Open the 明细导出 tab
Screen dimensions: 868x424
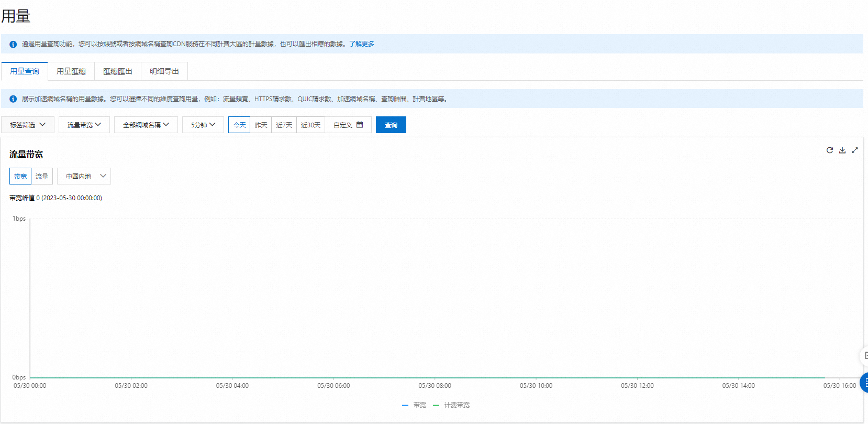(x=164, y=71)
